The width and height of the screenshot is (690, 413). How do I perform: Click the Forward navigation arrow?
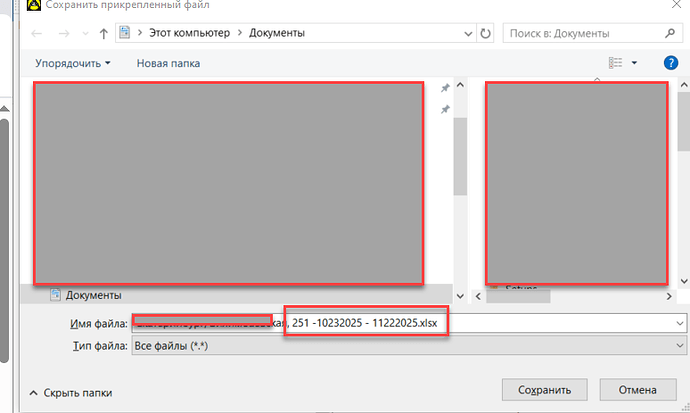[61, 33]
